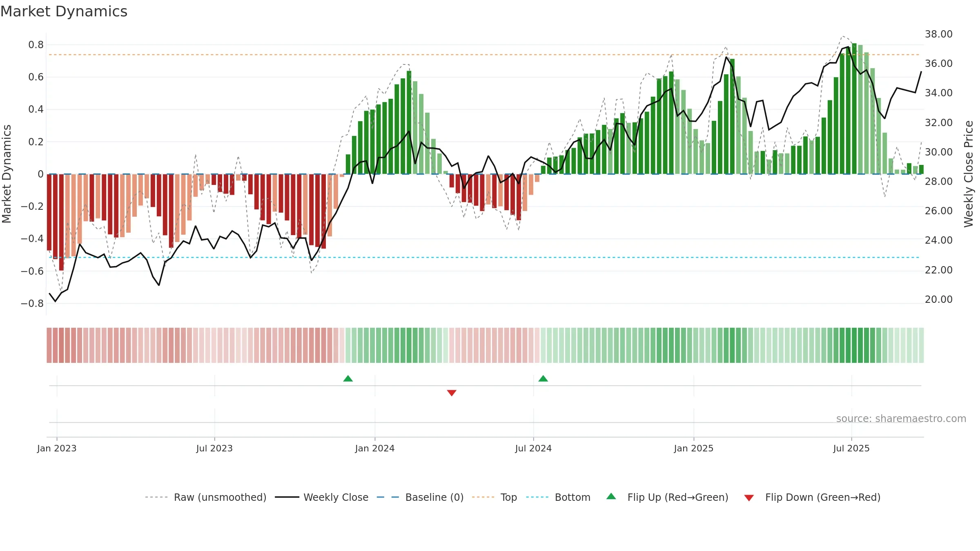Click the −0.4 left axis tick label
The width and height of the screenshot is (980, 551).
[x=32, y=238]
